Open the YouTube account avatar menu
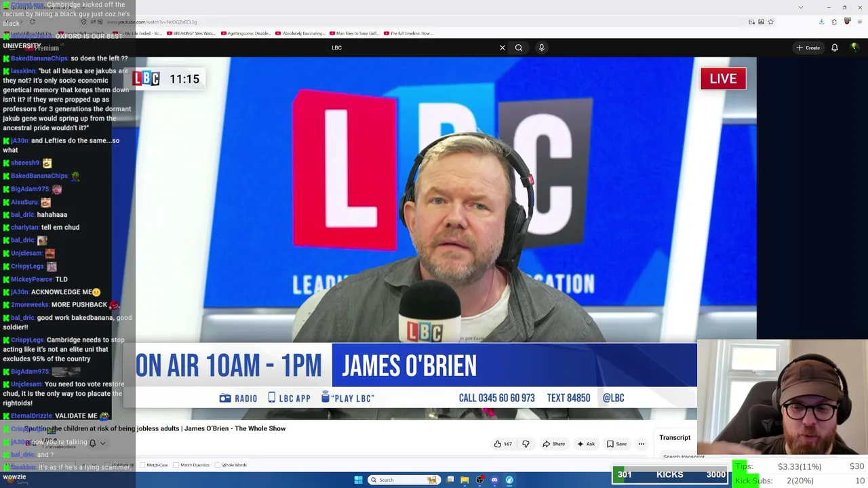This screenshot has height=488, width=868. 854,47
